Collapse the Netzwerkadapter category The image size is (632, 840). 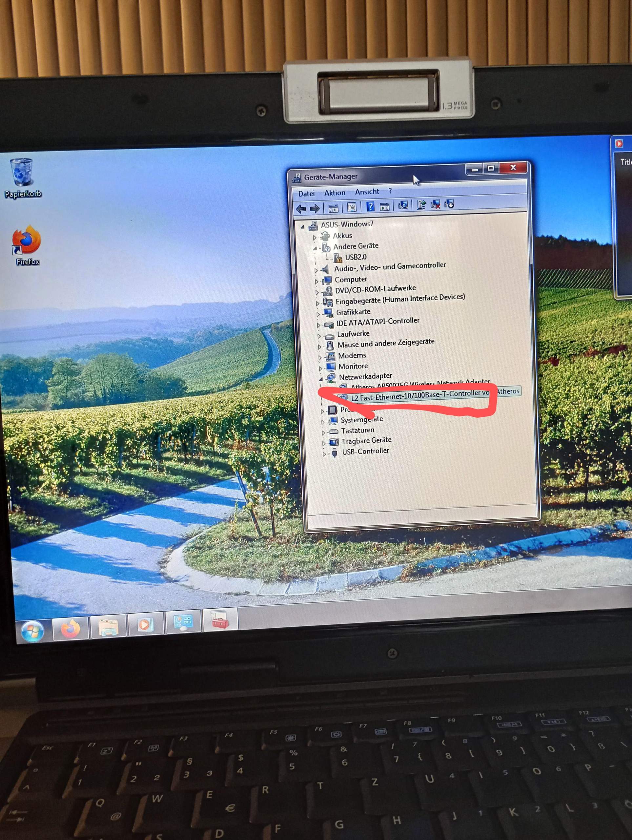pyautogui.click(x=321, y=379)
